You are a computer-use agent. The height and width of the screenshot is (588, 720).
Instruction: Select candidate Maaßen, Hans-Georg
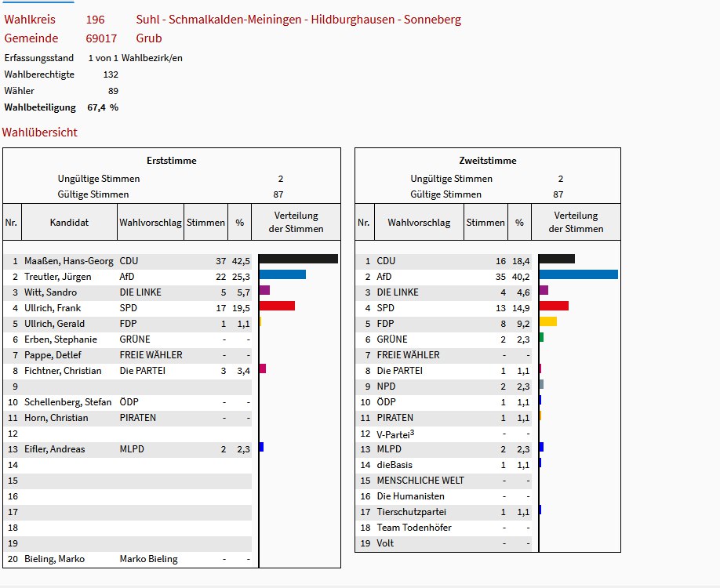point(69,261)
